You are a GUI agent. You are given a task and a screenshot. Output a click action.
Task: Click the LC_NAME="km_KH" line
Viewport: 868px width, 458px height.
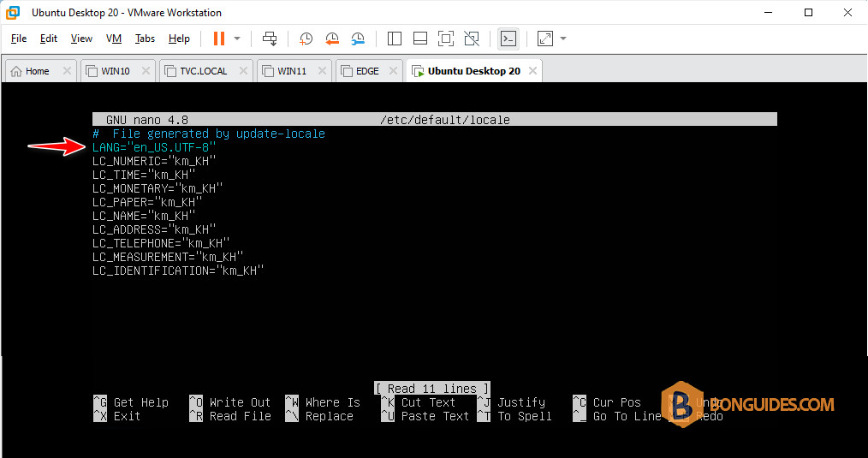pyautogui.click(x=144, y=216)
